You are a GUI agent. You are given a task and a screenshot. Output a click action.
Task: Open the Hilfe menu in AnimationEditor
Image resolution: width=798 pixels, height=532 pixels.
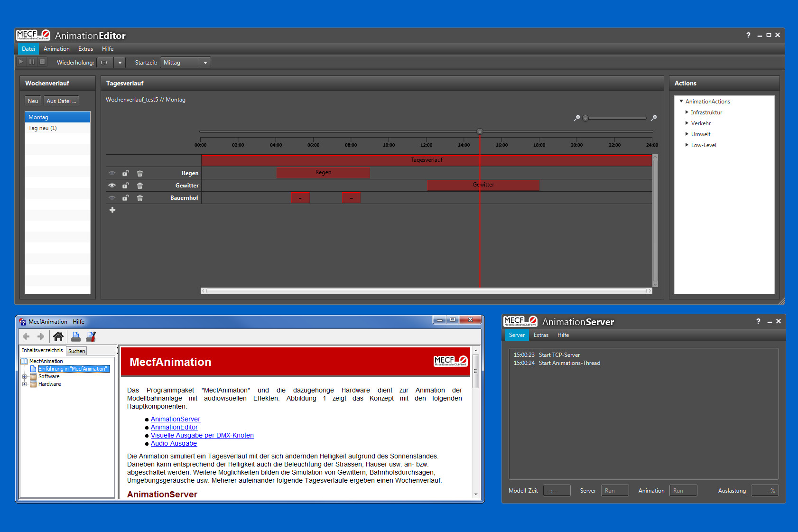click(x=108, y=49)
